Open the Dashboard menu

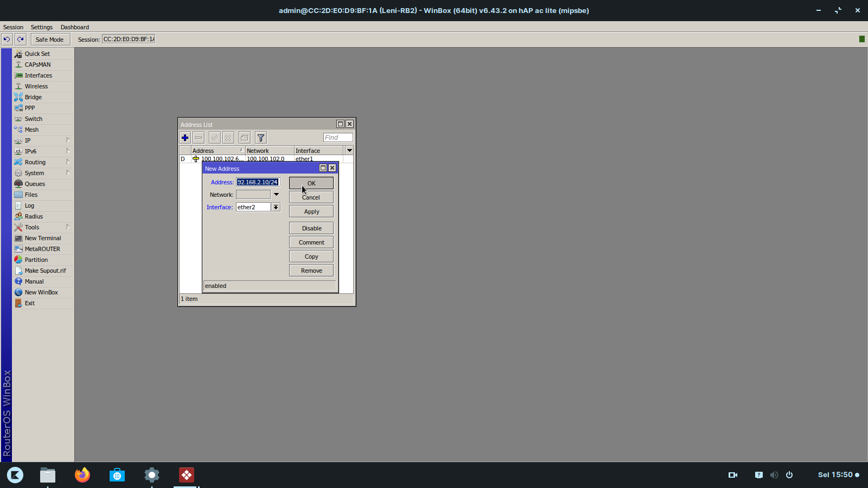point(75,27)
